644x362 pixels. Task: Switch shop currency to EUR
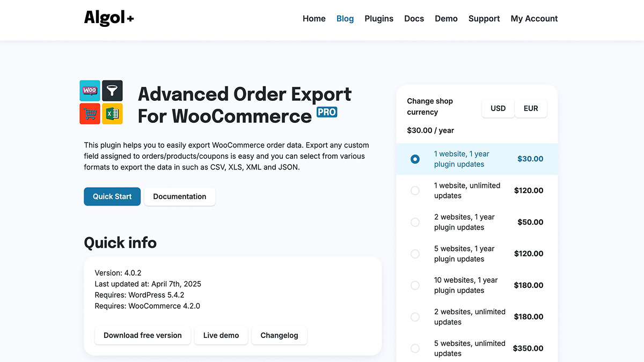tap(531, 108)
